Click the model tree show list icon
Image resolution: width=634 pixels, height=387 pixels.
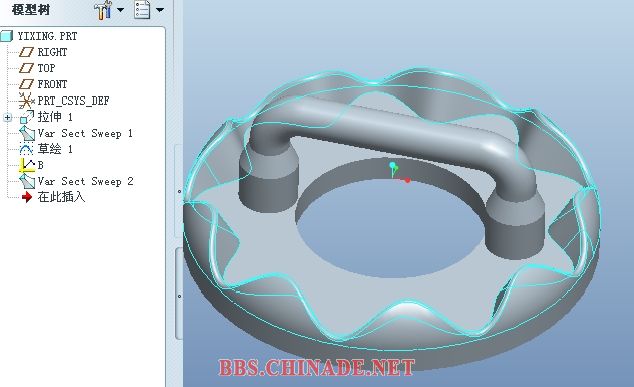coord(142,10)
